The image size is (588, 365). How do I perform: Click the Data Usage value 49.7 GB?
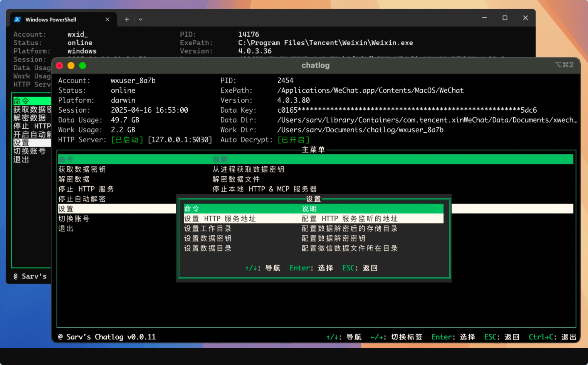125,120
